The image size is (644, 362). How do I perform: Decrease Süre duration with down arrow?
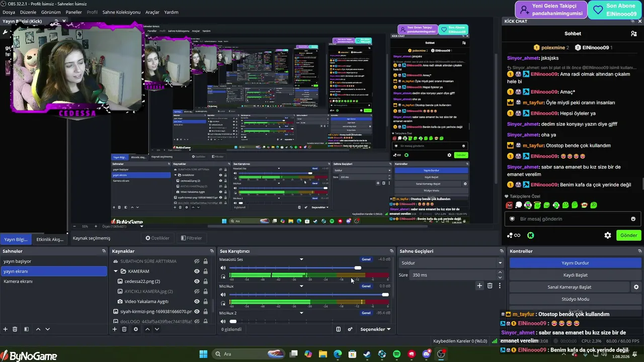(500, 278)
